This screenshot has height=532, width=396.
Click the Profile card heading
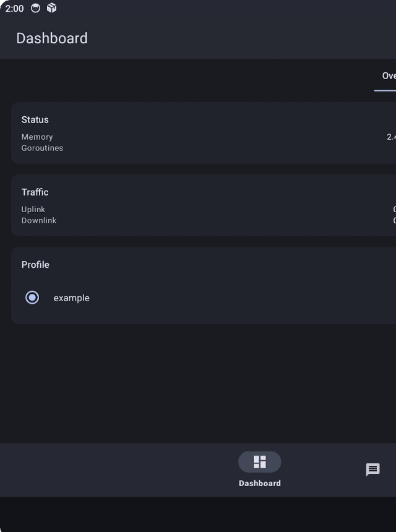coord(35,264)
